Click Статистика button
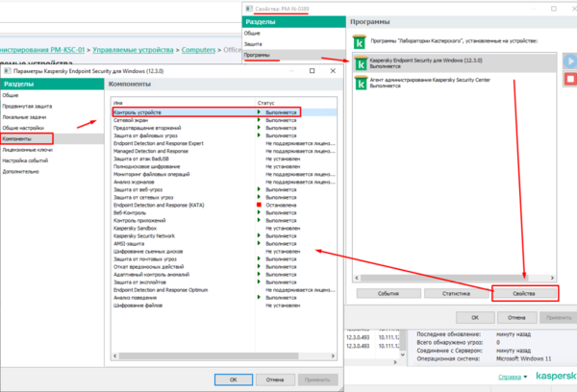The image size is (577, 392). pyautogui.click(x=456, y=293)
